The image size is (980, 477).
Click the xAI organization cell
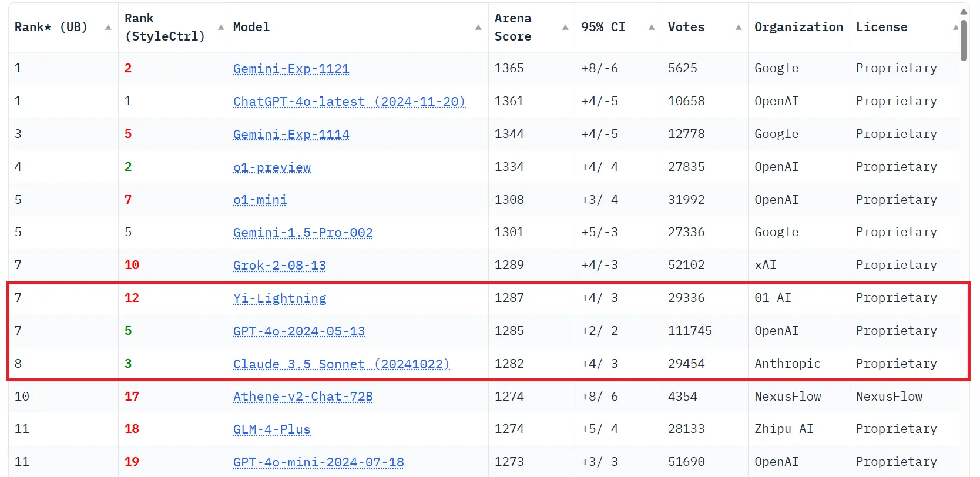point(766,265)
